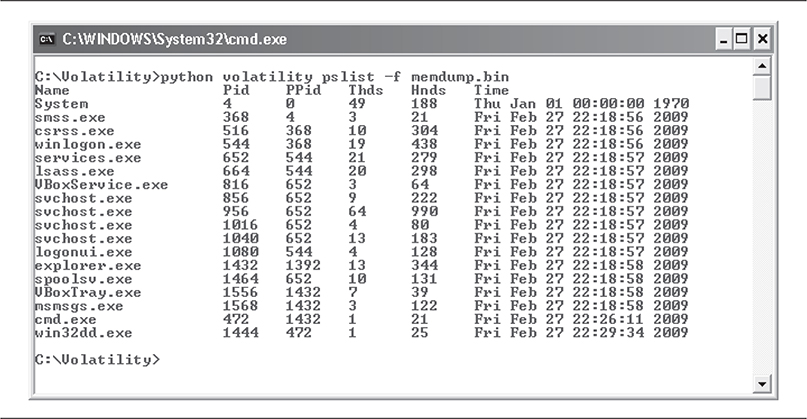The image size is (807, 419).
Task: Minimize the cmd.exe window
Action: point(724,40)
